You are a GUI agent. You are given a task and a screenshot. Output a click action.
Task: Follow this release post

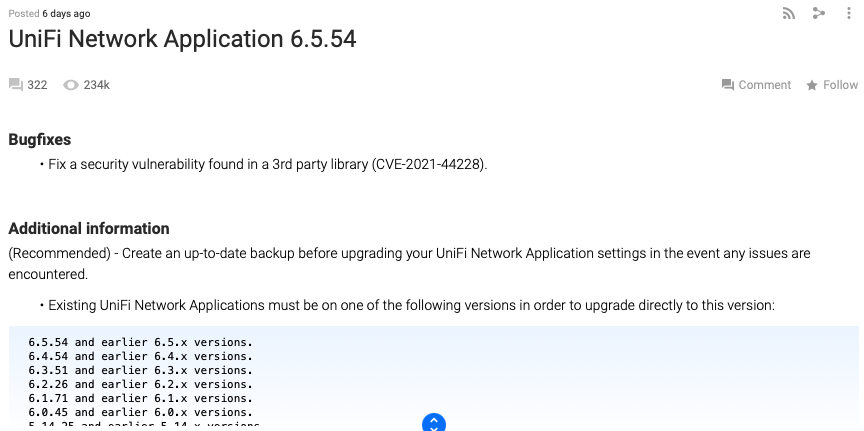click(840, 85)
